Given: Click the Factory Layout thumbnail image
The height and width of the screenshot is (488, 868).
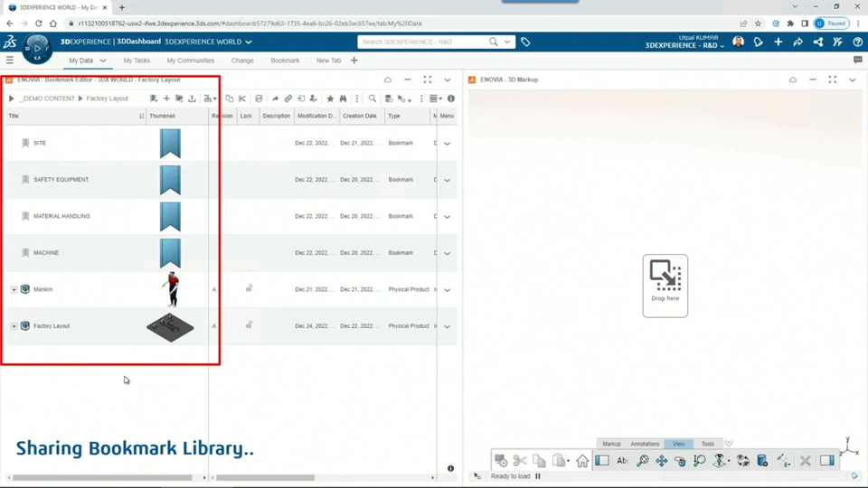Looking at the screenshot, I should pyautogui.click(x=171, y=327).
